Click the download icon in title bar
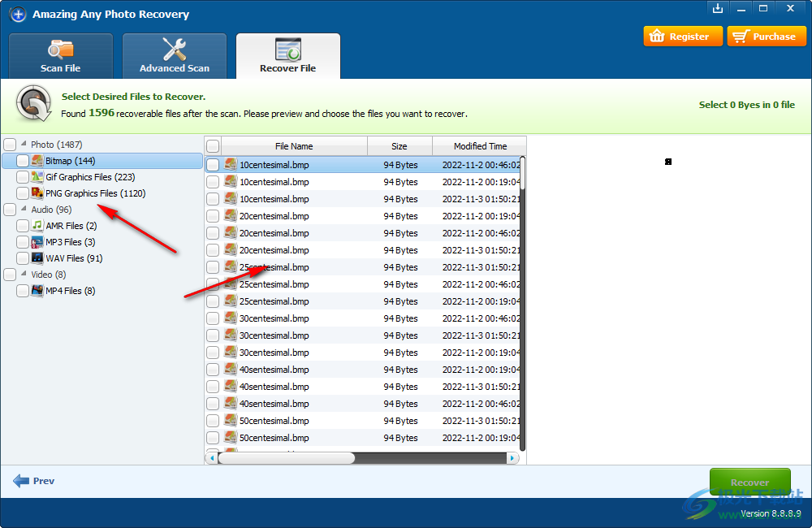 pos(717,9)
